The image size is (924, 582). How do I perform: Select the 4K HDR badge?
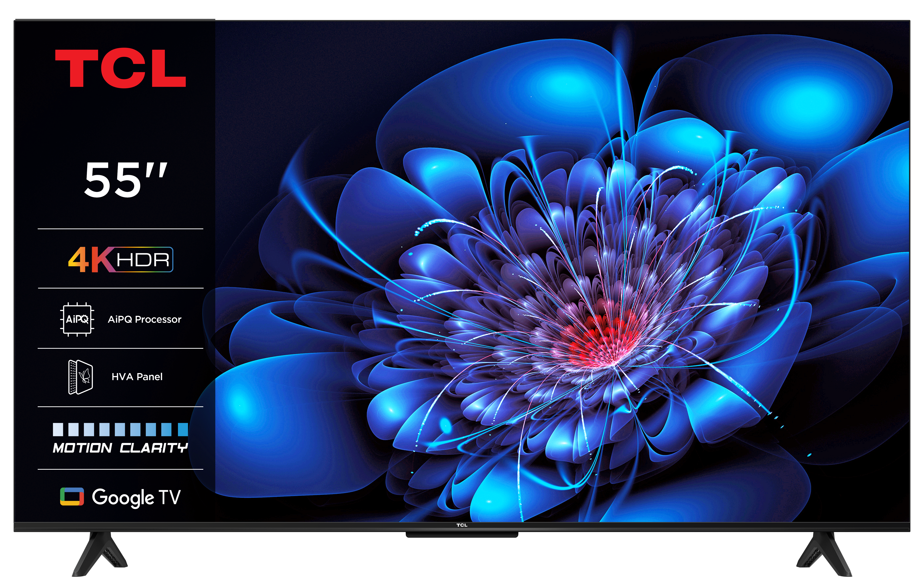(x=120, y=260)
